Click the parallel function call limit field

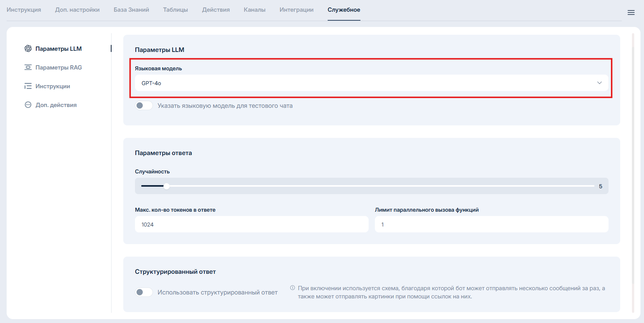coord(491,224)
